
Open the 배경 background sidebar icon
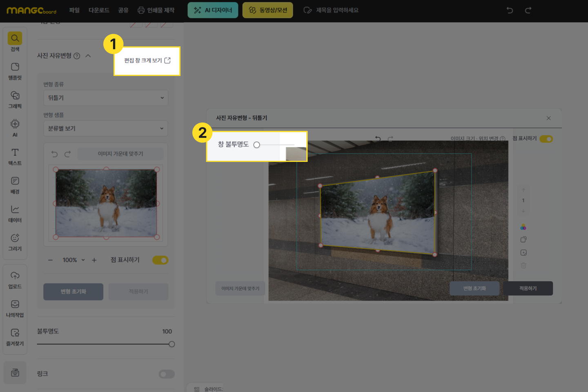coord(15,182)
